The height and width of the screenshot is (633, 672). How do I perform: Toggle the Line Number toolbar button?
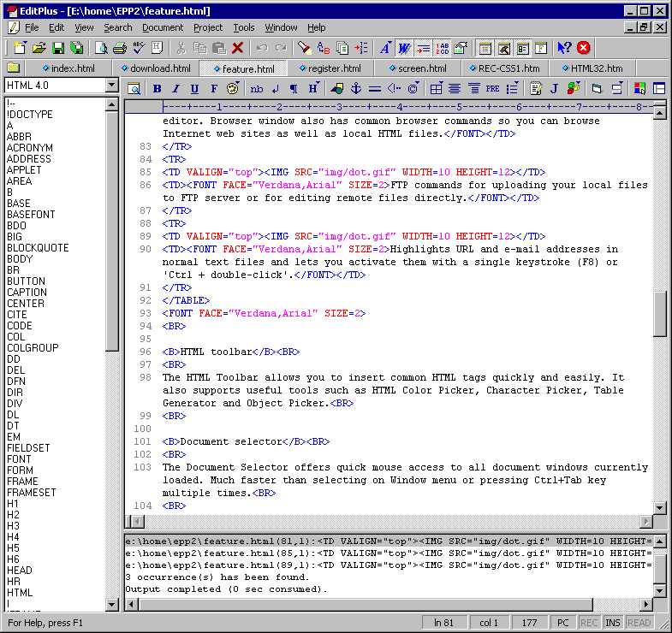point(442,48)
